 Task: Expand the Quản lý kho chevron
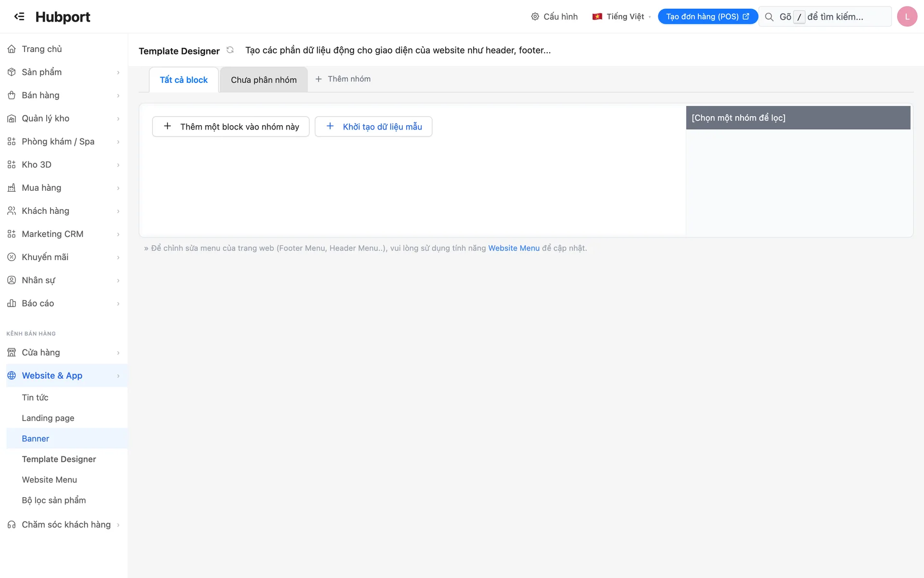tap(118, 118)
